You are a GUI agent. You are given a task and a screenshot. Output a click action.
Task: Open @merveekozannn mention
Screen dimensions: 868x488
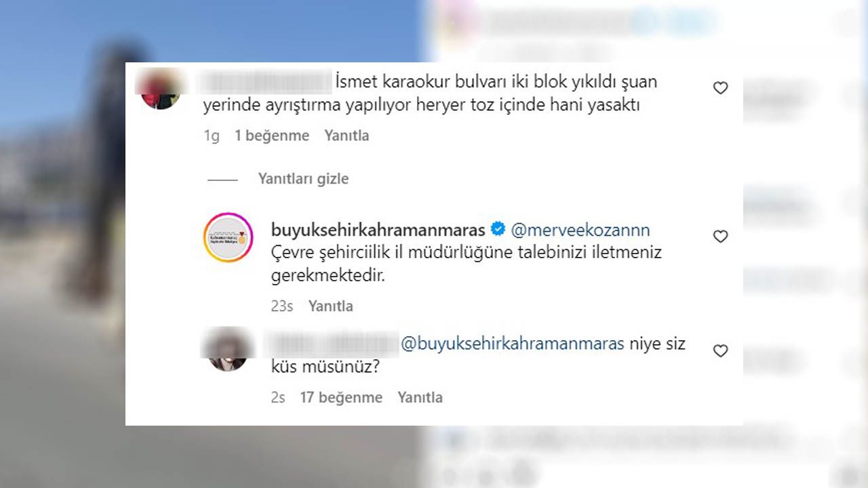click(x=580, y=230)
